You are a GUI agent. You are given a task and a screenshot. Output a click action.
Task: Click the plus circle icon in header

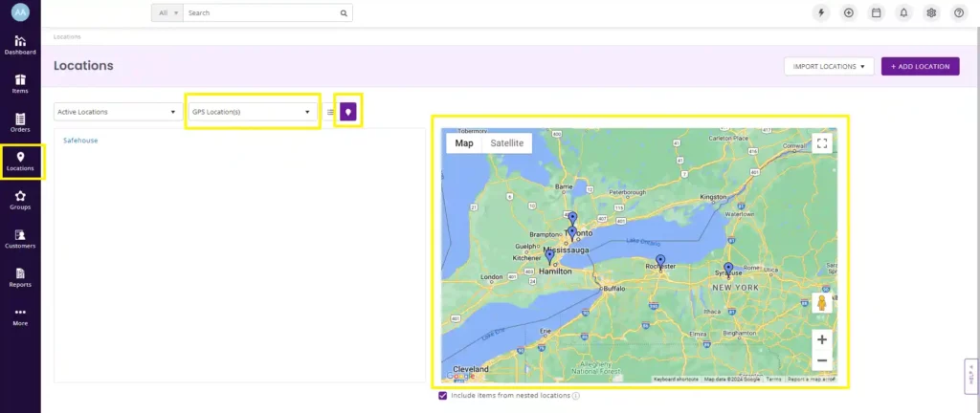[x=848, y=13]
